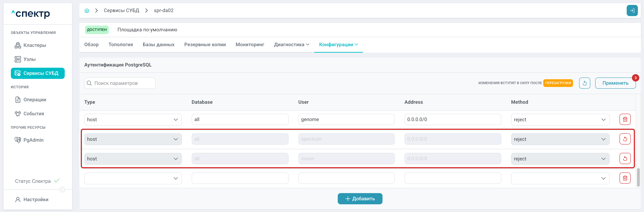
Task: Click the vertical scrollbar of the rules table
Action: pos(638,177)
